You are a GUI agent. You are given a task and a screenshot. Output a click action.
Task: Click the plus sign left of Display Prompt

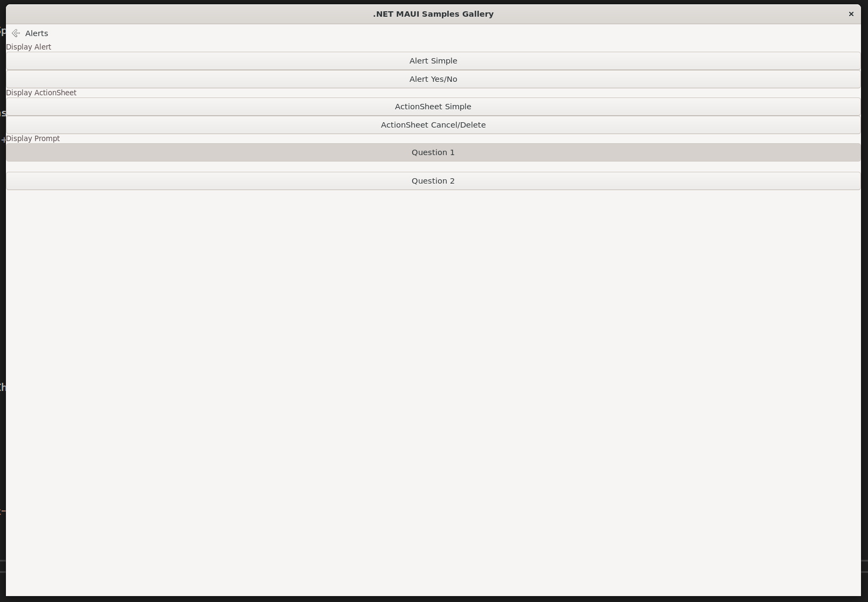click(3, 140)
